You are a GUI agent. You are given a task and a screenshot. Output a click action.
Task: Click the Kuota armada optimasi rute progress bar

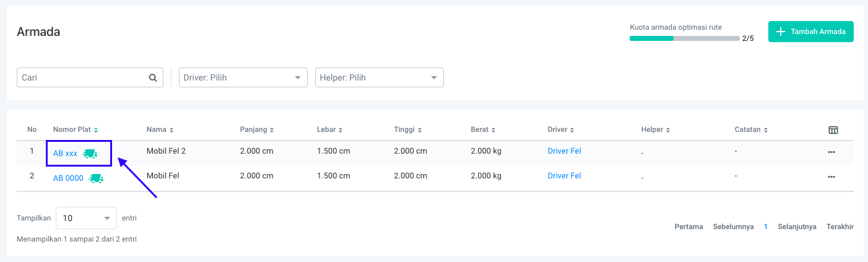(684, 38)
